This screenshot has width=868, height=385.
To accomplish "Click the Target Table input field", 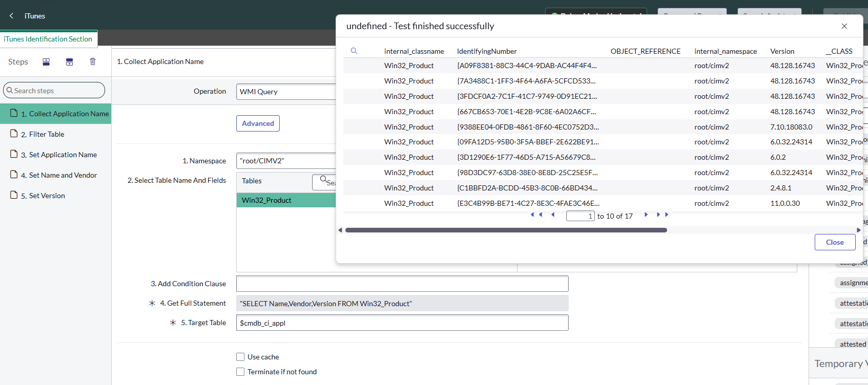I will [402, 323].
